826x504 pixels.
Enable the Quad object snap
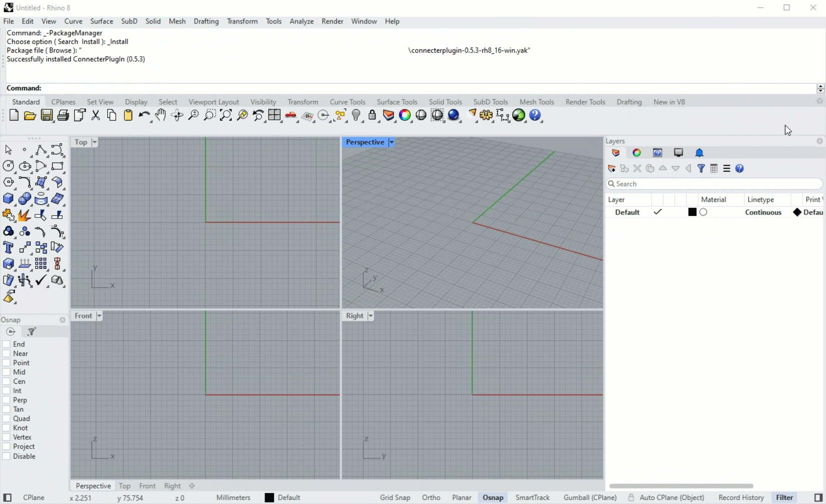pyautogui.click(x=7, y=419)
